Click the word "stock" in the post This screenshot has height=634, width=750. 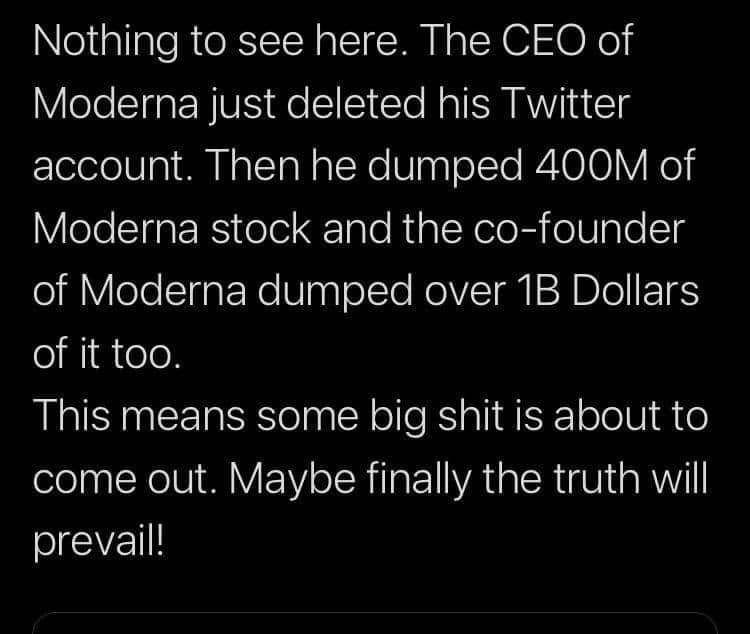(261, 228)
